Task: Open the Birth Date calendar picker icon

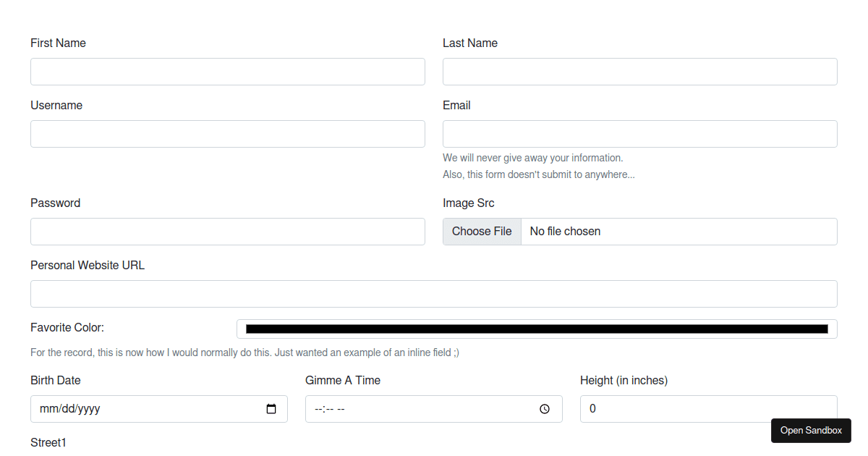Action: (271, 409)
